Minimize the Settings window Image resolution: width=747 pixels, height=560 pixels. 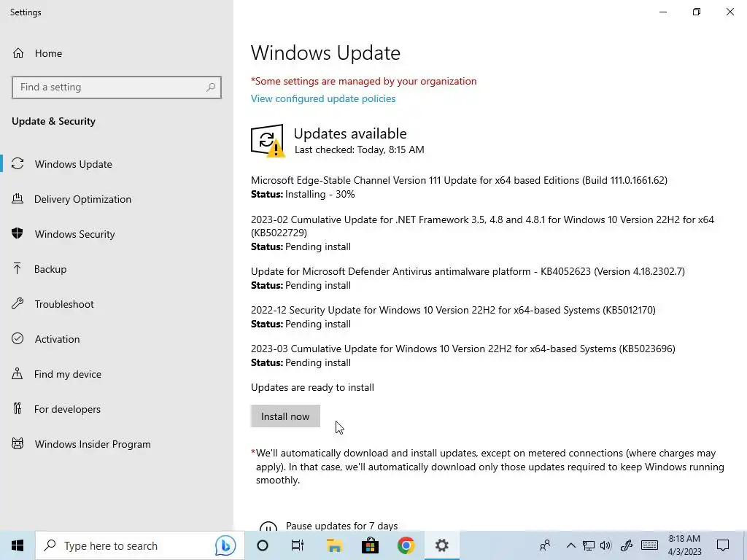(662, 12)
